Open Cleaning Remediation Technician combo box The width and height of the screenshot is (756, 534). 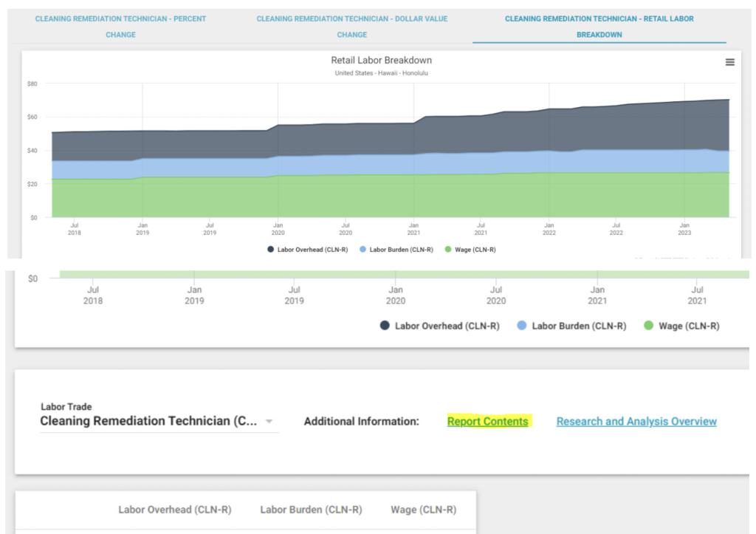[159, 421]
